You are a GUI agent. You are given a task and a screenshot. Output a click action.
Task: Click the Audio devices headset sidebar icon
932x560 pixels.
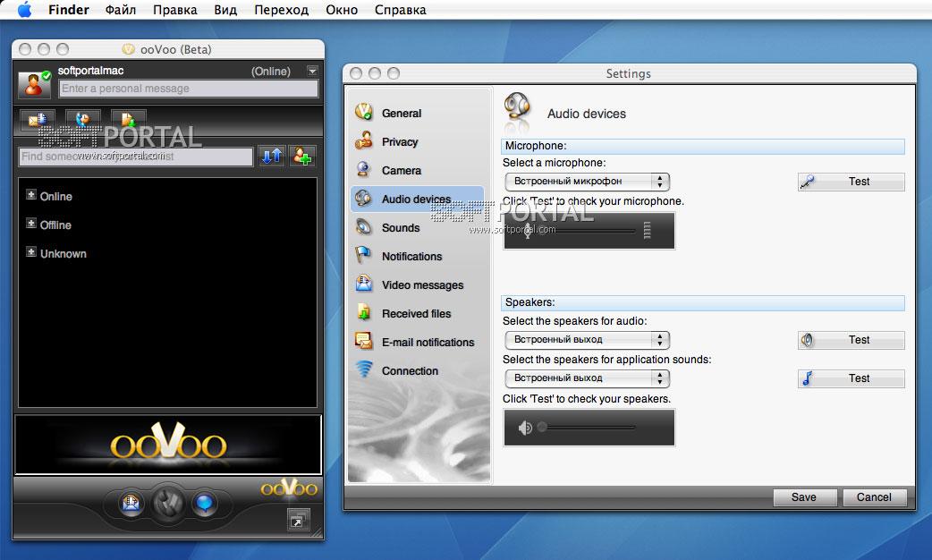(x=364, y=198)
